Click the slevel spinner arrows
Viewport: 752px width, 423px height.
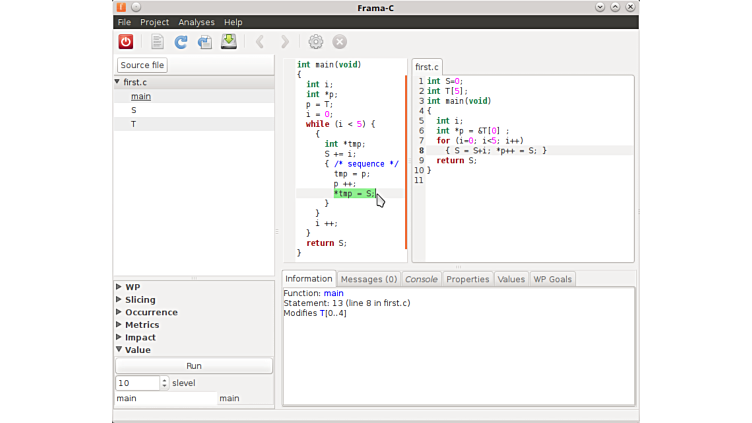pyautogui.click(x=164, y=383)
